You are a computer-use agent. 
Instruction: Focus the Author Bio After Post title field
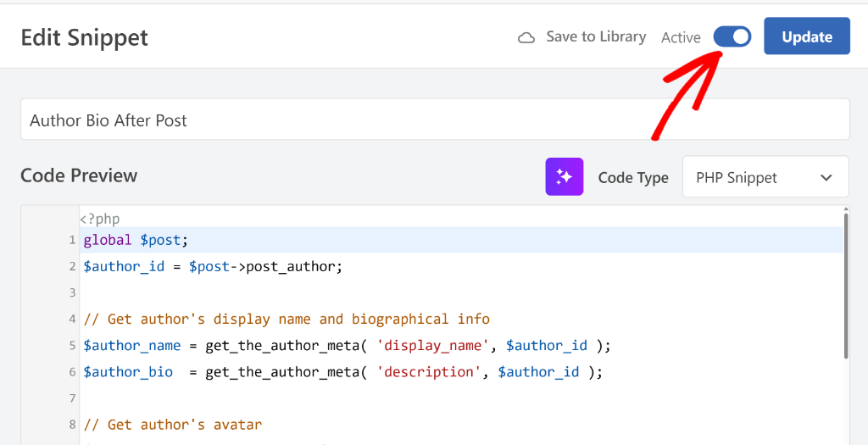click(434, 120)
